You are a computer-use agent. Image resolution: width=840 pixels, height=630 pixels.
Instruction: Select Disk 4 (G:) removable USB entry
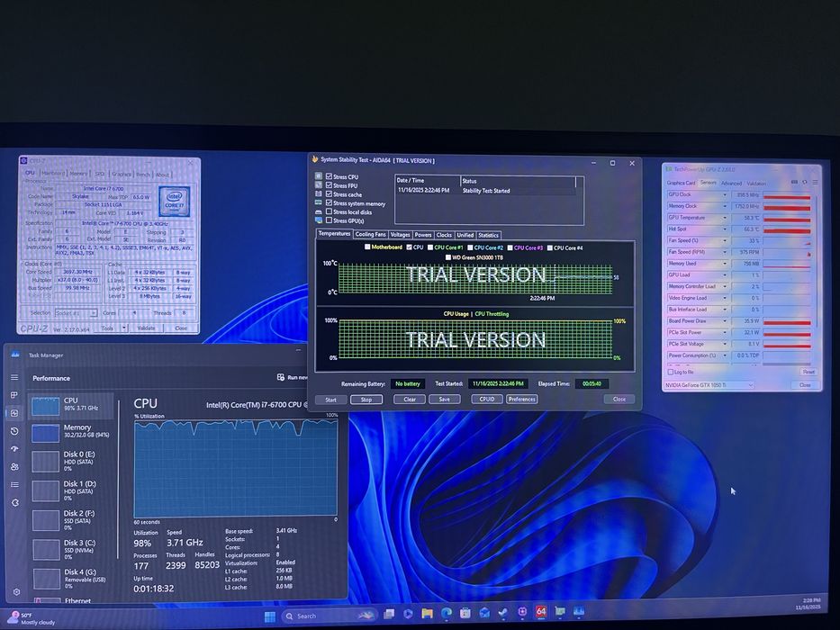[71, 579]
